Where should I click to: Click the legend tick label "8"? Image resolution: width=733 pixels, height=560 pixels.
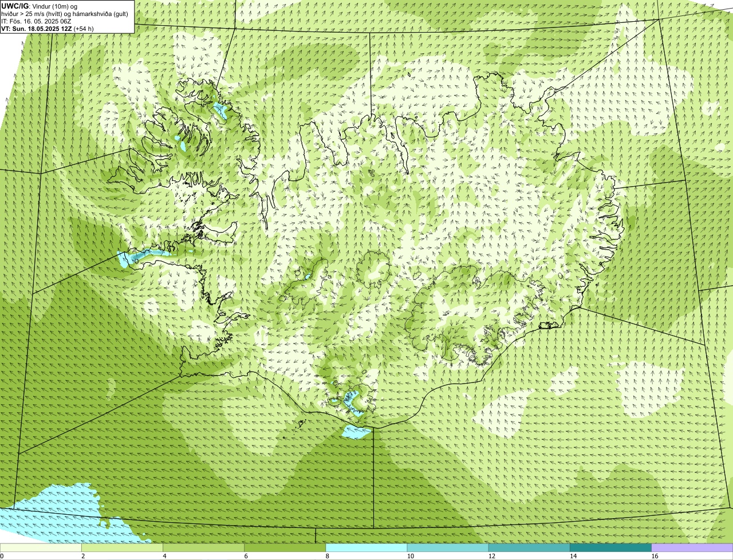(327, 556)
